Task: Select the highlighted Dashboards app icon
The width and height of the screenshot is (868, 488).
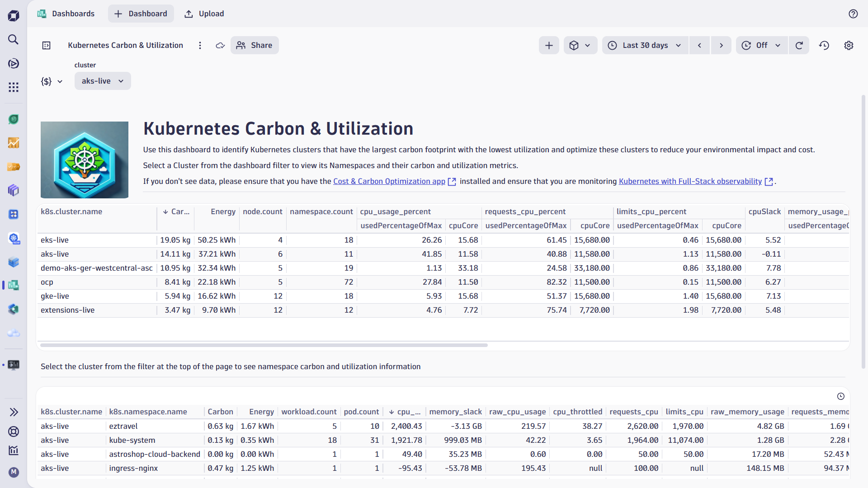Action: coord(13,286)
